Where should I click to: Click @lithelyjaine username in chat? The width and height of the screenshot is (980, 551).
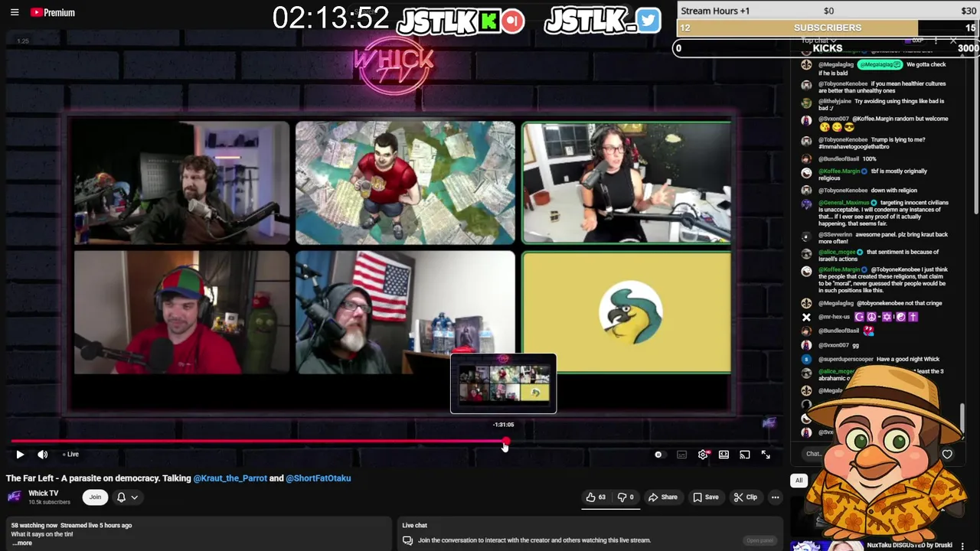835,101
